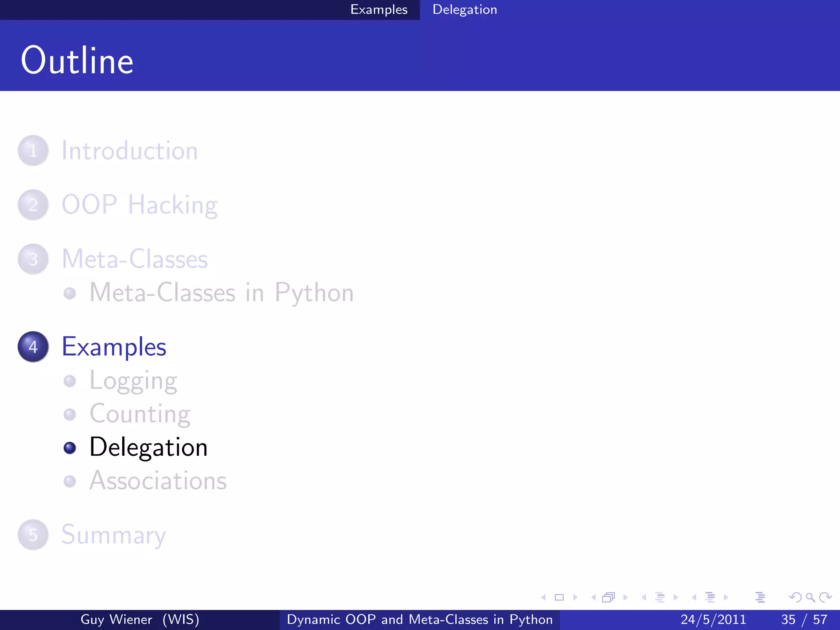840x630 pixels.
Task: Click the previous subsection arrow in the navigation bar
Action: click(644, 598)
